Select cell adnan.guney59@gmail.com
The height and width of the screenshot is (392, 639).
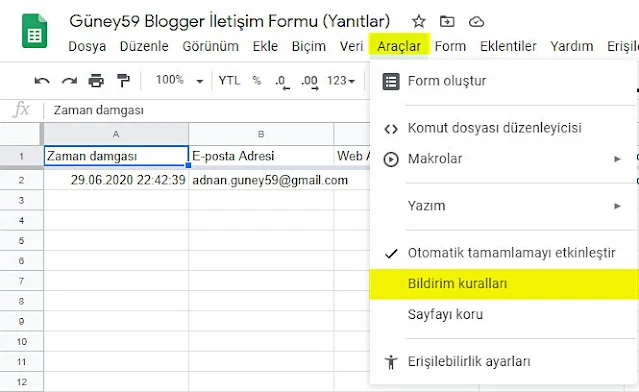pyautogui.click(x=261, y=180)
